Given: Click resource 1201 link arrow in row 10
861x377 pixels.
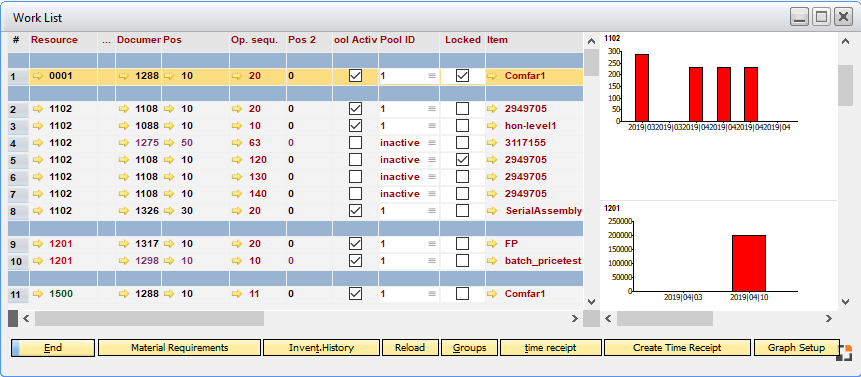Looking at the screenshot, I should tap(38, 261).
